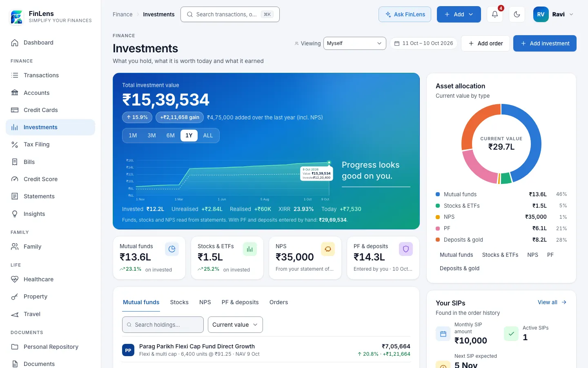Click the Search transactions box

(230, 14)
